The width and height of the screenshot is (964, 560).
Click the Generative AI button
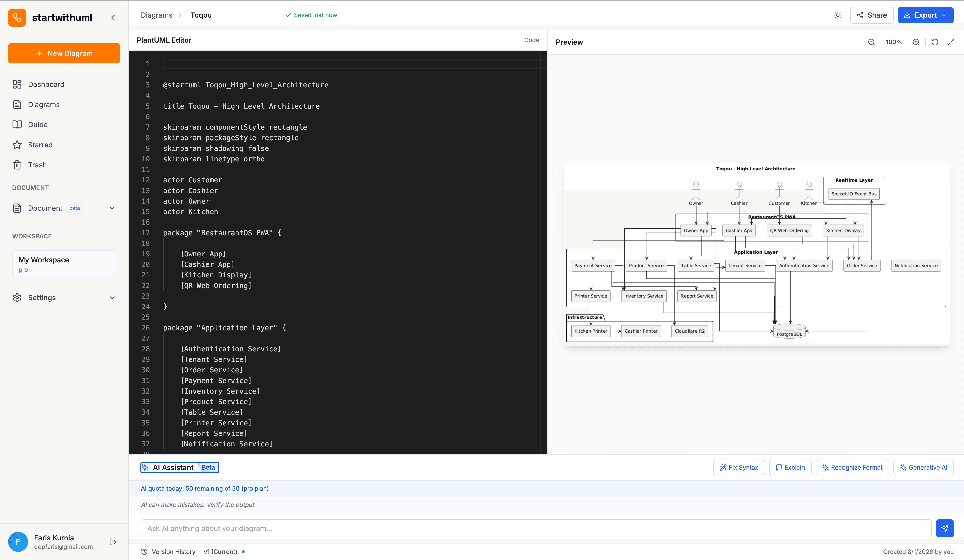[923, 467]
